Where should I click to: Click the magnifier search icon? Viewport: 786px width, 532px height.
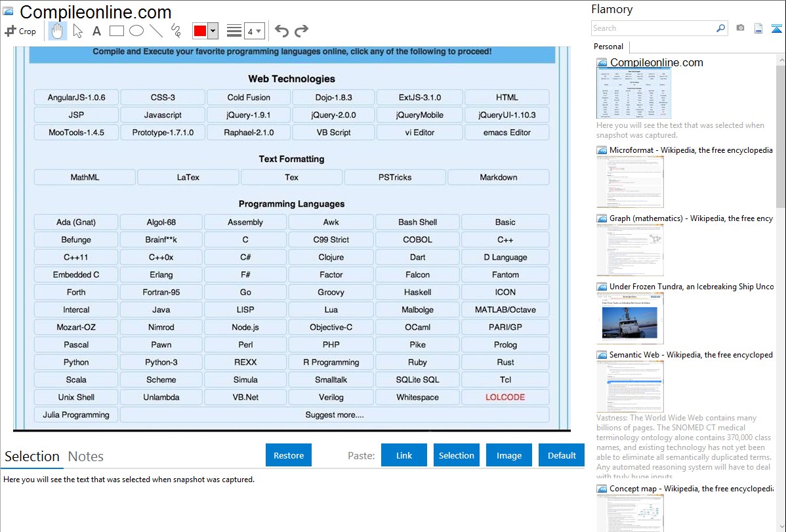coord(721,28)
